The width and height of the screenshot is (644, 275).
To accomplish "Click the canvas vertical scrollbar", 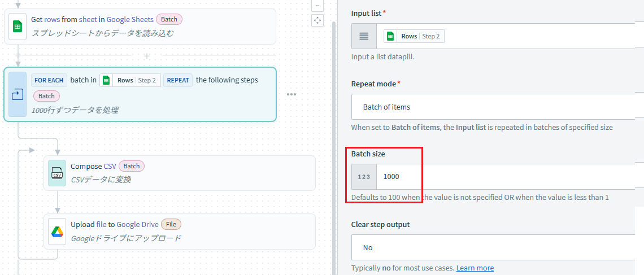I will tap(333, 148).
